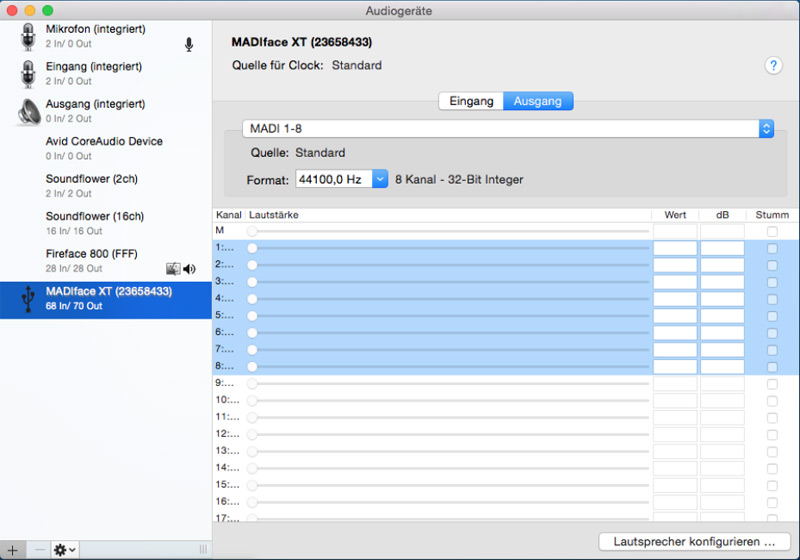Click the Eingang (integriert) device icon
Viewport: 800px width, 560px height.
(27, 73)
